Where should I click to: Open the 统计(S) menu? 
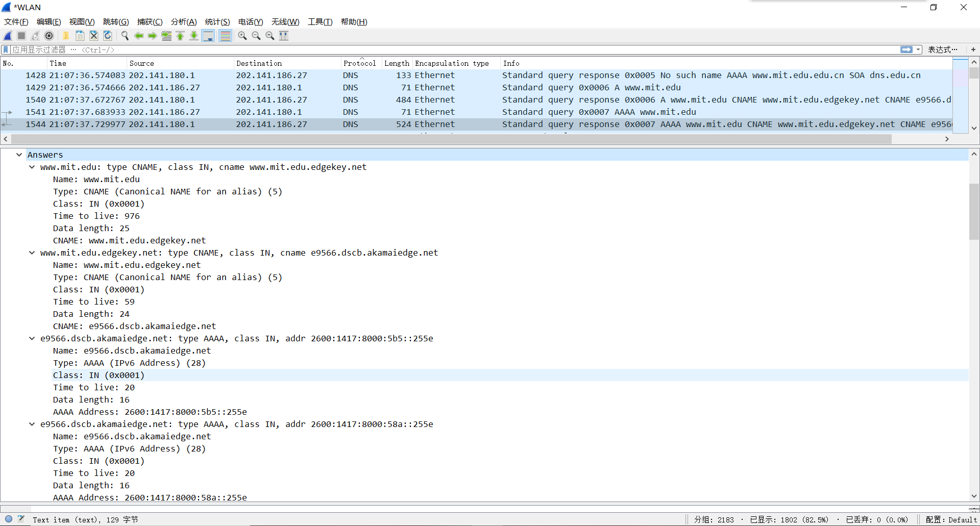click(x=217, y=21)
